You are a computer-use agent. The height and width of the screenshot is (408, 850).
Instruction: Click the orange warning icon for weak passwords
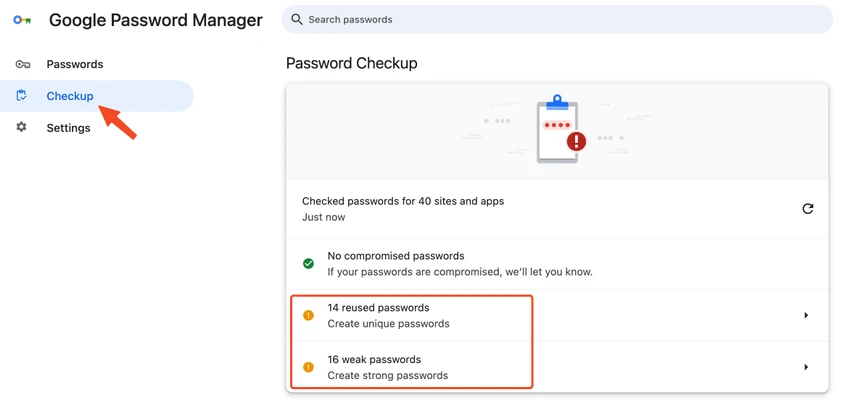point(308,367)
